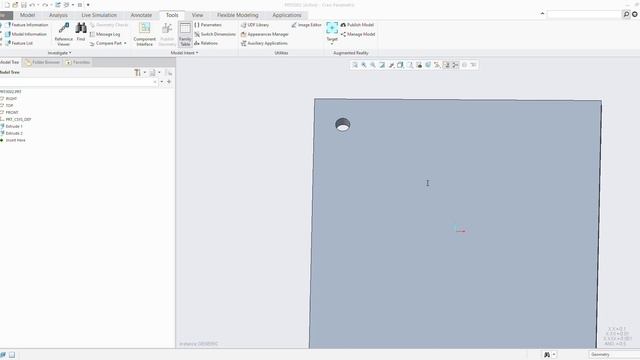Click the Insert Here marker in Model Tree
The image size is (640, 360).
[13, 140]
